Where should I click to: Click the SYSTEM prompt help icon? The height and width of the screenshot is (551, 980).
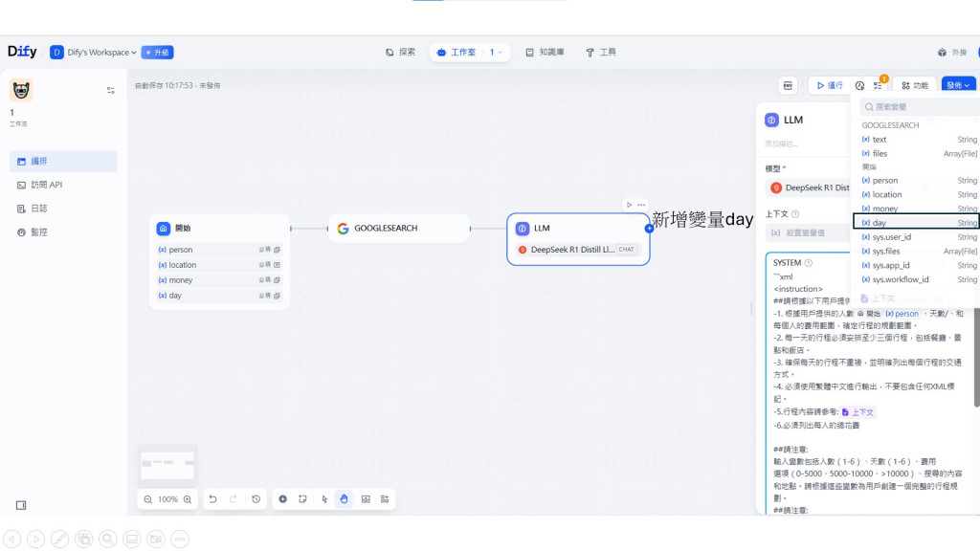(808, 263)
